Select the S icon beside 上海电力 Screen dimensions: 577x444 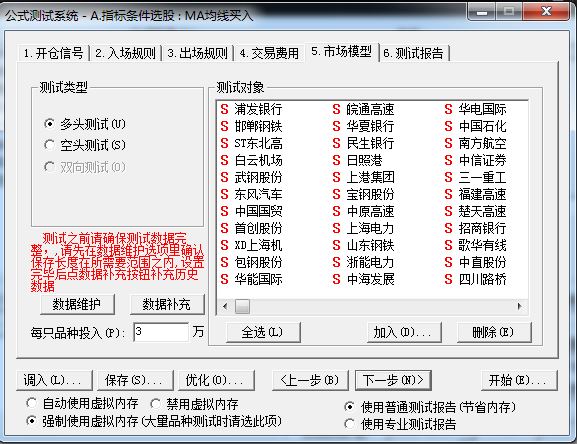pos(336,228)
